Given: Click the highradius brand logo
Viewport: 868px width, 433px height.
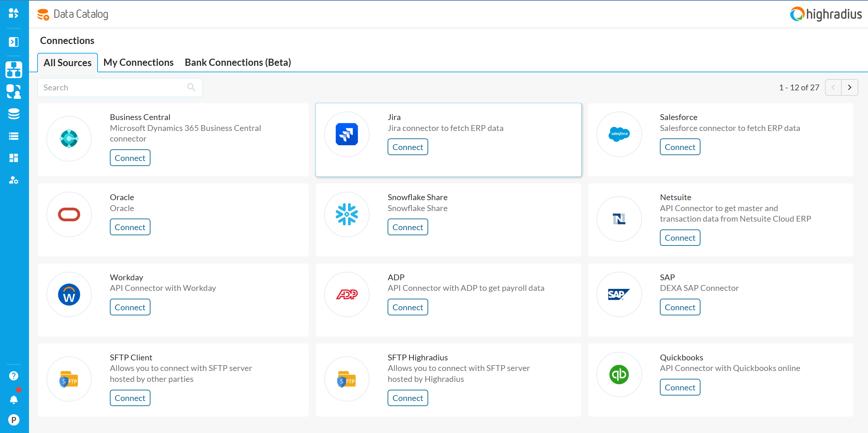Looking at the screenshot, I should [826, 14].
